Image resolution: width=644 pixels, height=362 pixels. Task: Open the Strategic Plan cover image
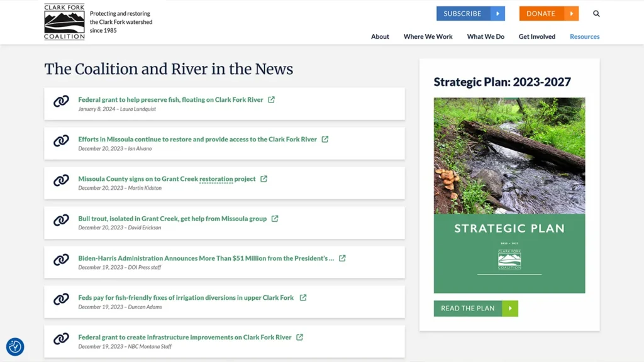[x=509, y=195]
